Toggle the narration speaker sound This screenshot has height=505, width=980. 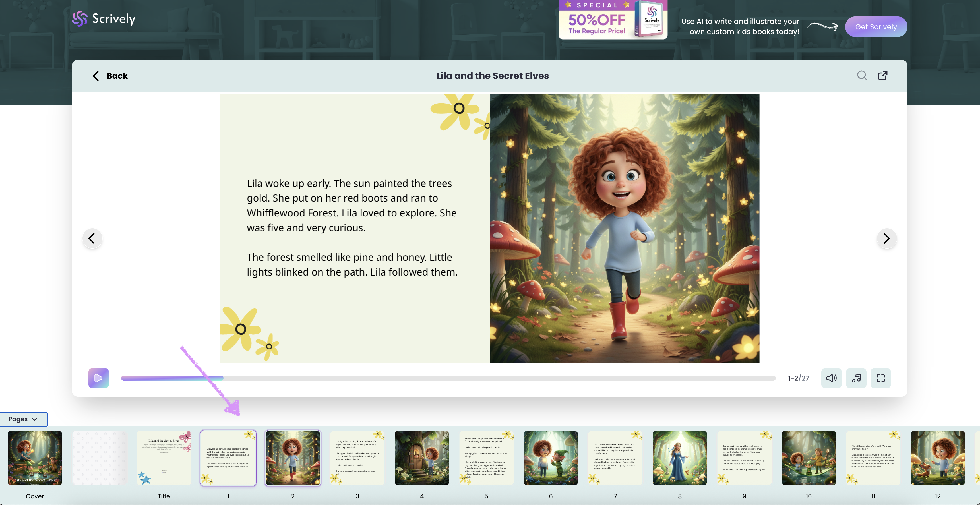[x=831, y=378]
